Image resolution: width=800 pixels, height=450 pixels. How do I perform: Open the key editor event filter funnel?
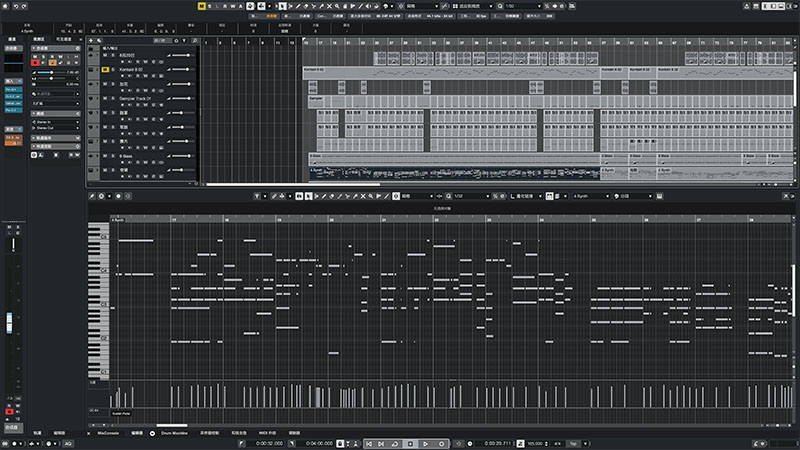(257, 196)
